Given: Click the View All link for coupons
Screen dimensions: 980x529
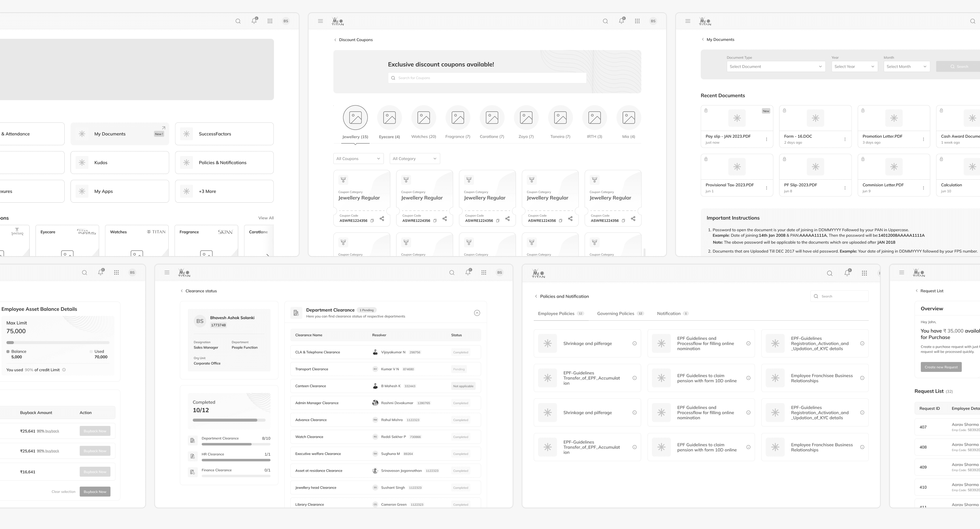Looking at the screenshot, I should 266,218.
